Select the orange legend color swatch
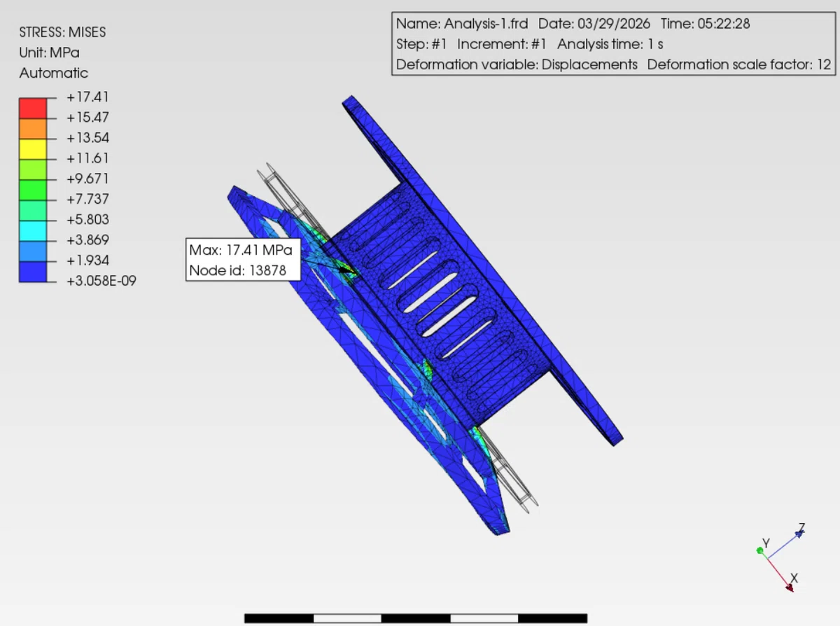 (33, 128)
